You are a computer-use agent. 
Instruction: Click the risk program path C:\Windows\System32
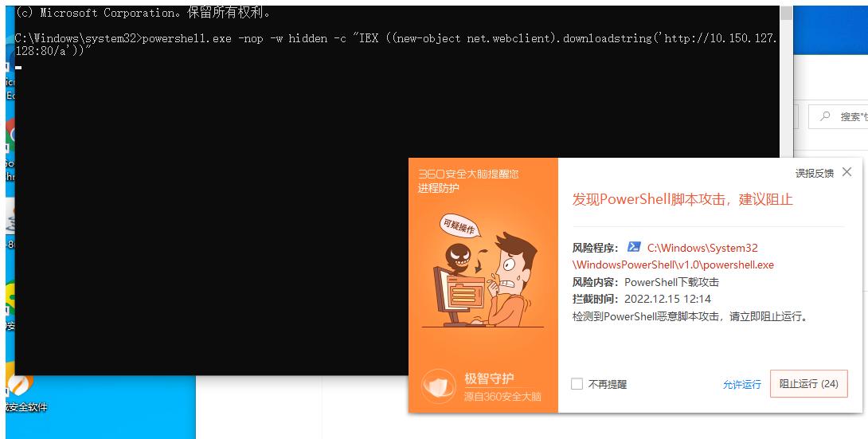point(702,248)
